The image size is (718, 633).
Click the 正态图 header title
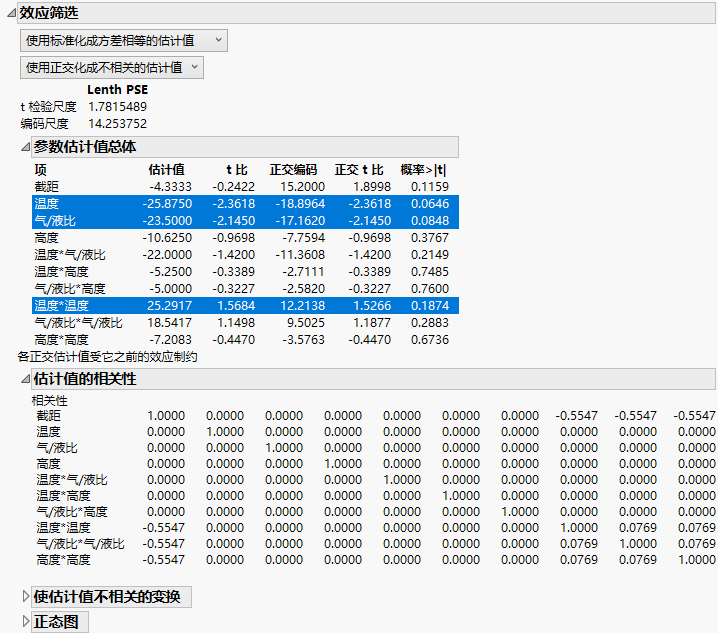click(x=56, y=622)
